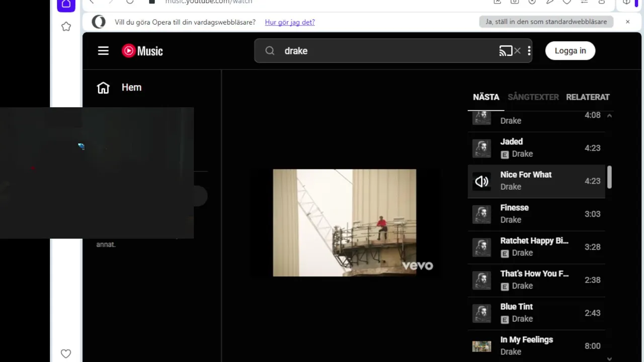Open artist Drake under Nice For What
644x362 pixels.
[x=511, y=187]
